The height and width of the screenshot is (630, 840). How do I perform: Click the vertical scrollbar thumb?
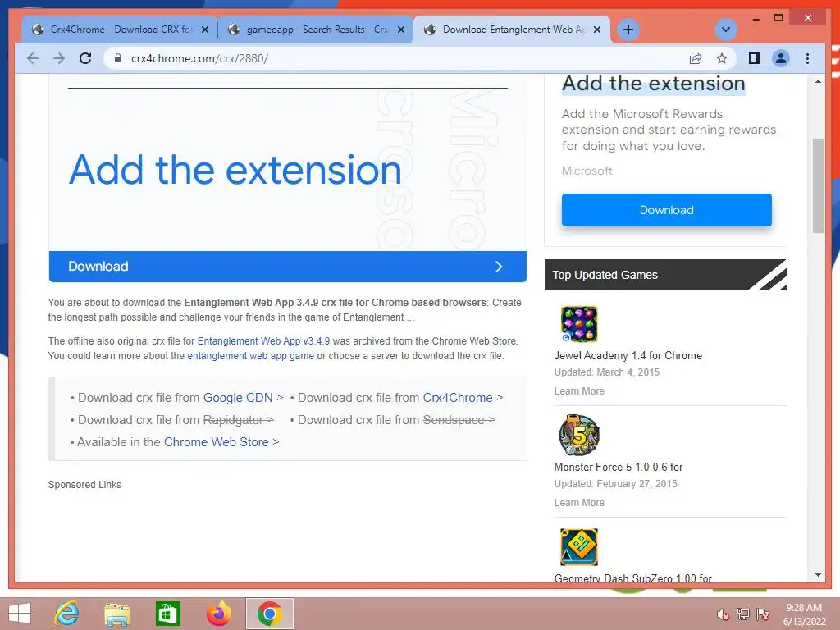[818, 185]
